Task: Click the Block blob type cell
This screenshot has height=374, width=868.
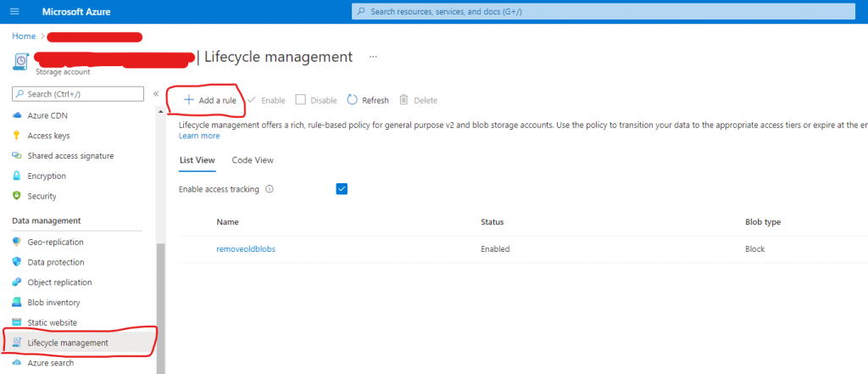Action: click(755, 249)
